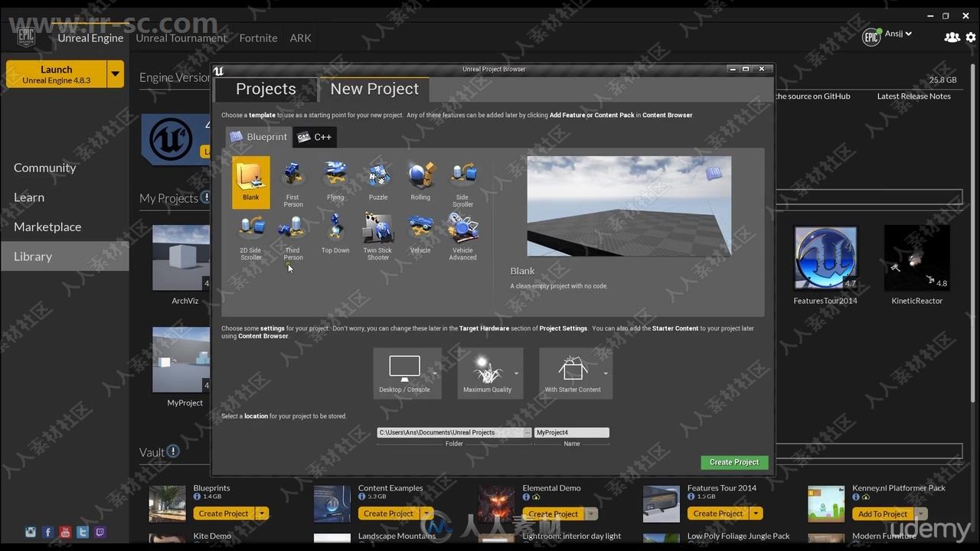The height and width of the screenshot is (551, 980).
Task: Click the Vault info badge
Action: [173, 452]
